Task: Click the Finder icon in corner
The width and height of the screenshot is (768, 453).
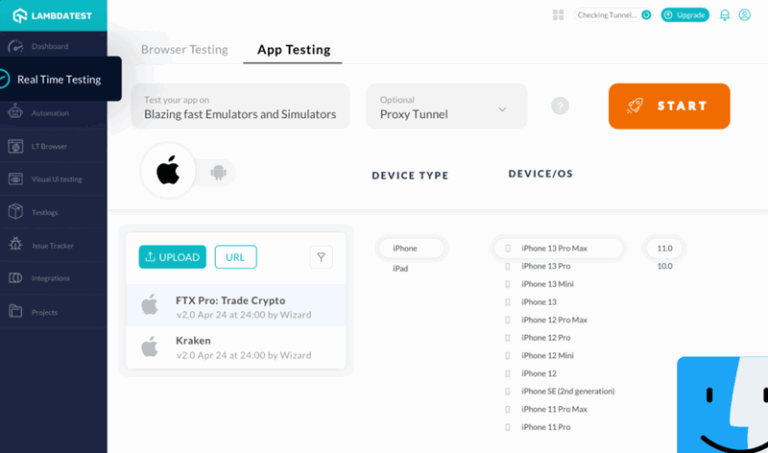Action: pyautogui.click(x=722, y=405)
